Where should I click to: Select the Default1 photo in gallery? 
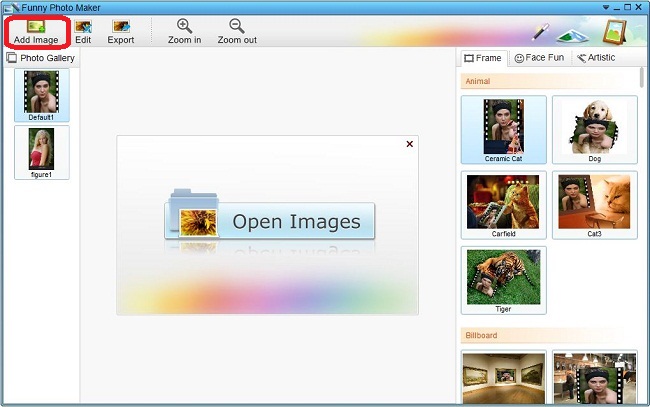[x=41, y=95]
